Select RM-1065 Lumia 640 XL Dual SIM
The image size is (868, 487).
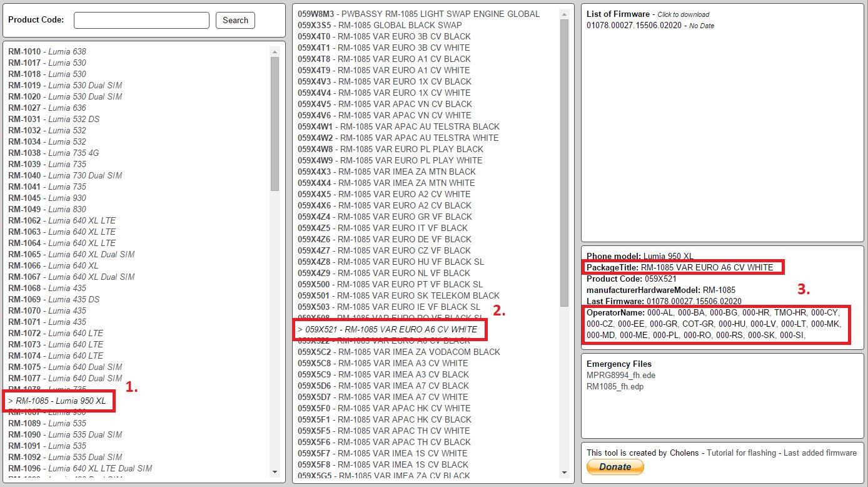point(71,254)
